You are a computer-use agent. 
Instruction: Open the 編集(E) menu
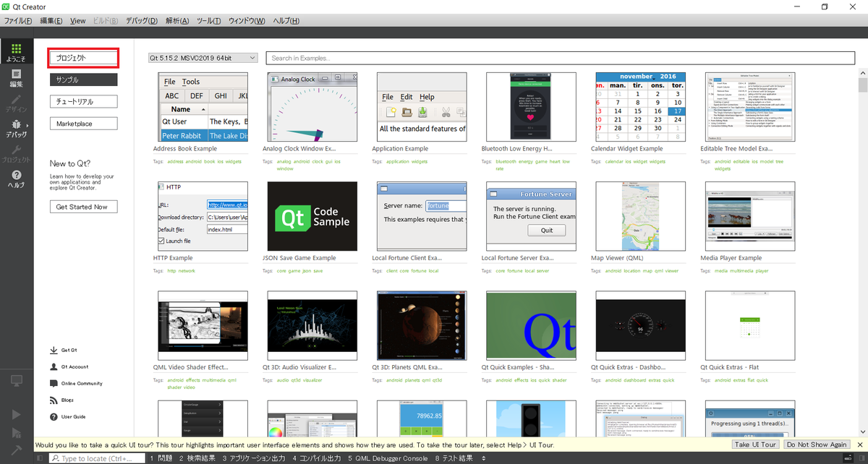tap(51, 20)
